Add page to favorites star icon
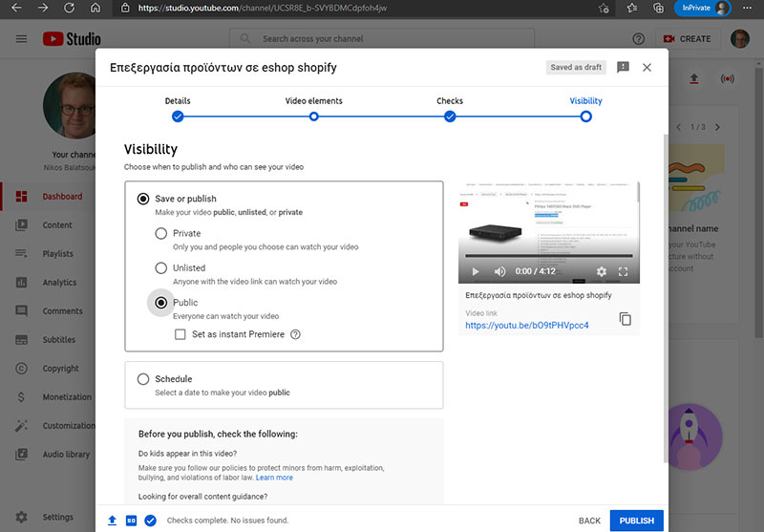The image size is (764, 532). (x=604, y=8)
